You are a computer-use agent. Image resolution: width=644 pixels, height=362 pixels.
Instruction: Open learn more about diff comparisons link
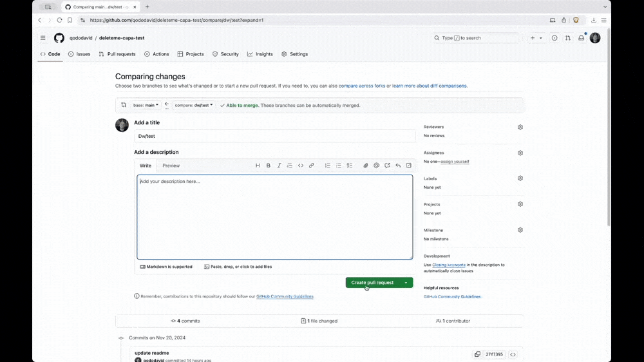[429, 86]
